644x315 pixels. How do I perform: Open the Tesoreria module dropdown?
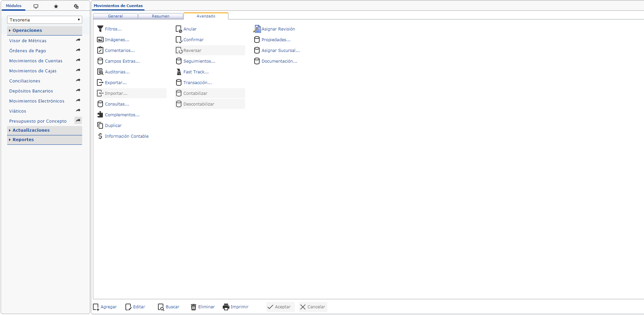tap(44, 20)
